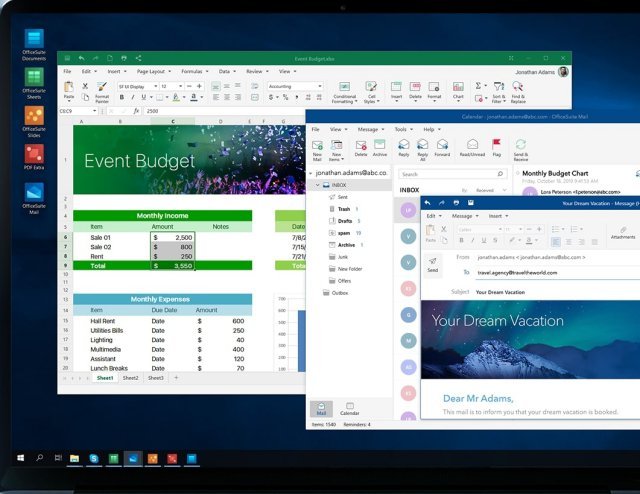The height and width of the screenshot is (494, 640).
Task: Click Send & Receive in Mail
Action: pyautogui.click(x=520, y=150)
